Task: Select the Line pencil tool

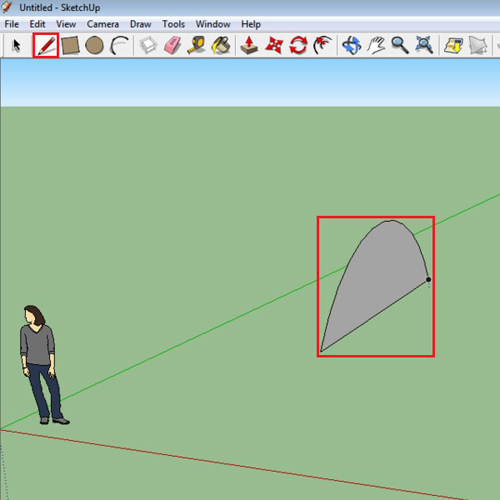Action: coord(46,45)
